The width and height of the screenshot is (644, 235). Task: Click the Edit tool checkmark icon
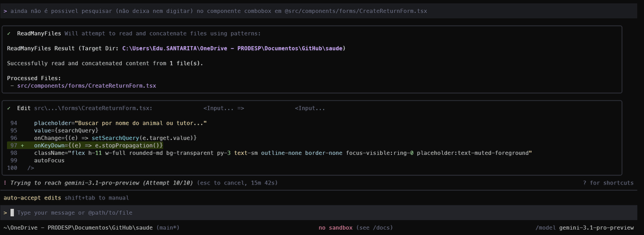9,108
